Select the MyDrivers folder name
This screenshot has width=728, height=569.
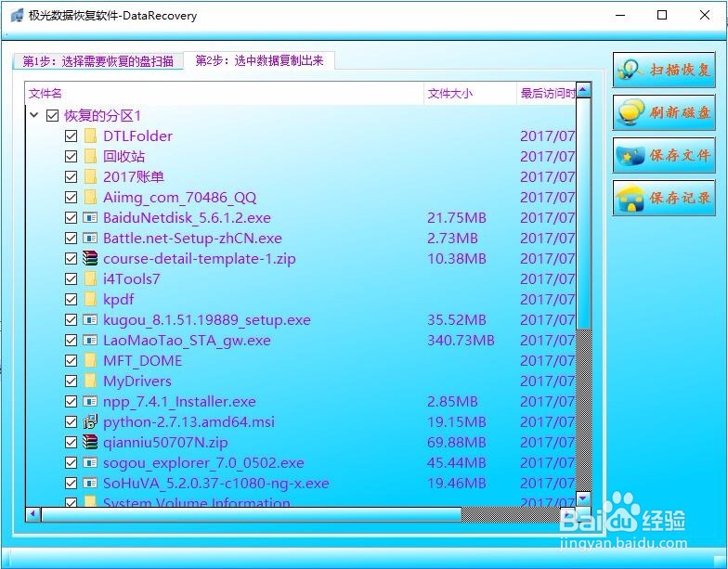(137, 381)
